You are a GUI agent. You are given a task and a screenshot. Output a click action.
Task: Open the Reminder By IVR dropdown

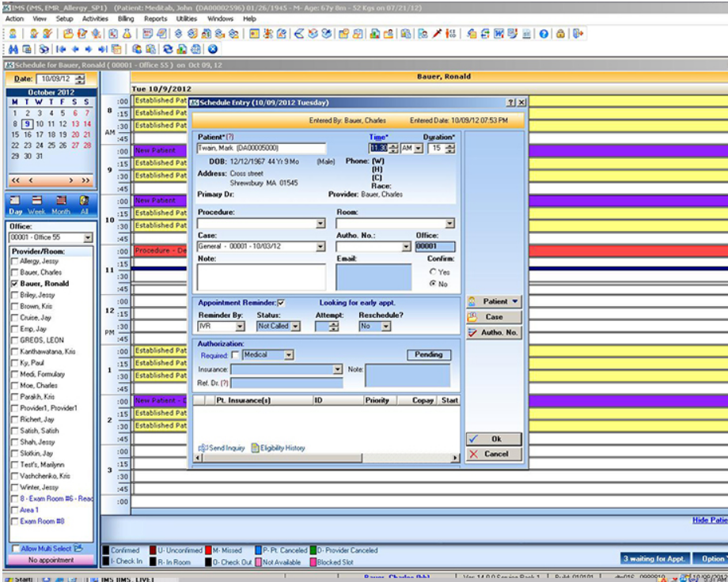coord(240,327)
